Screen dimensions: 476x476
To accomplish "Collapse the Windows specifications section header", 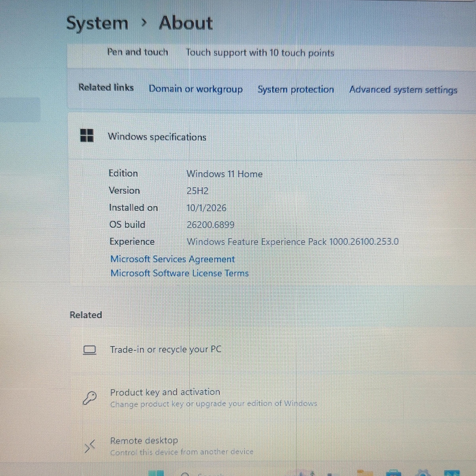I will coord(272,136).
